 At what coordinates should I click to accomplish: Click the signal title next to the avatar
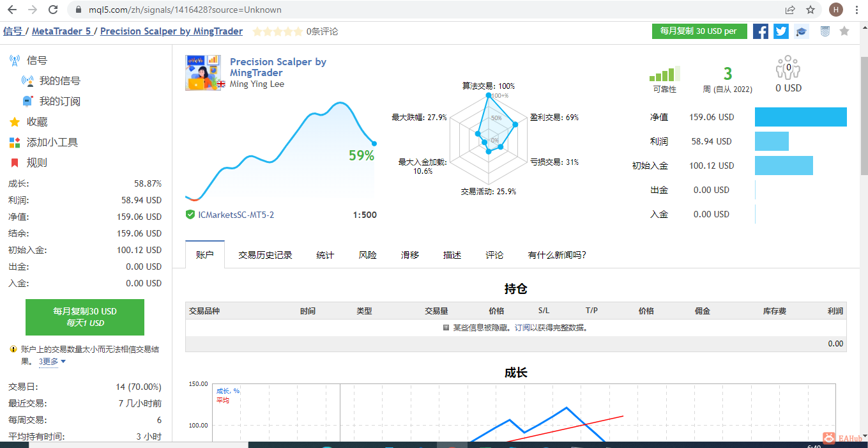click(x=278, y=67)
